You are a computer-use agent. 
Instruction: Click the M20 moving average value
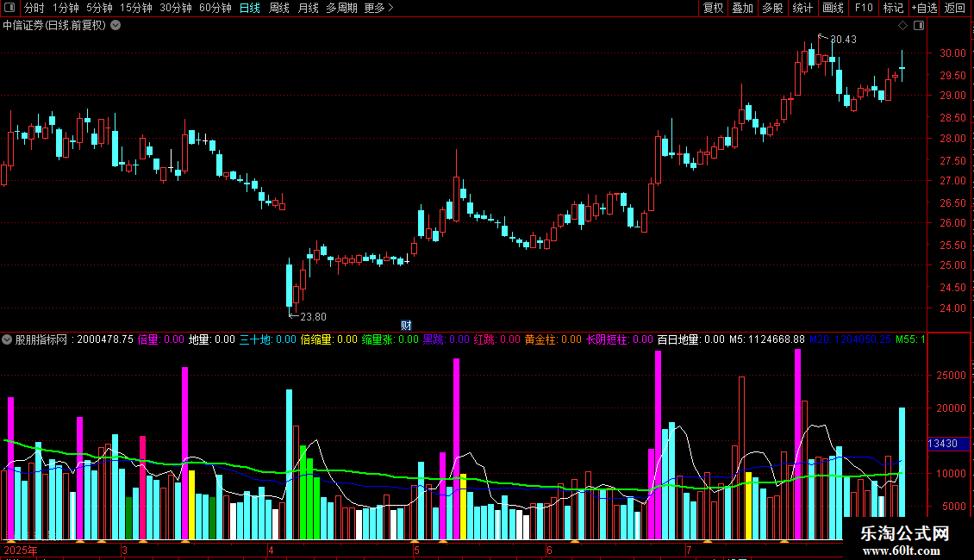click(x=850, y=339)
